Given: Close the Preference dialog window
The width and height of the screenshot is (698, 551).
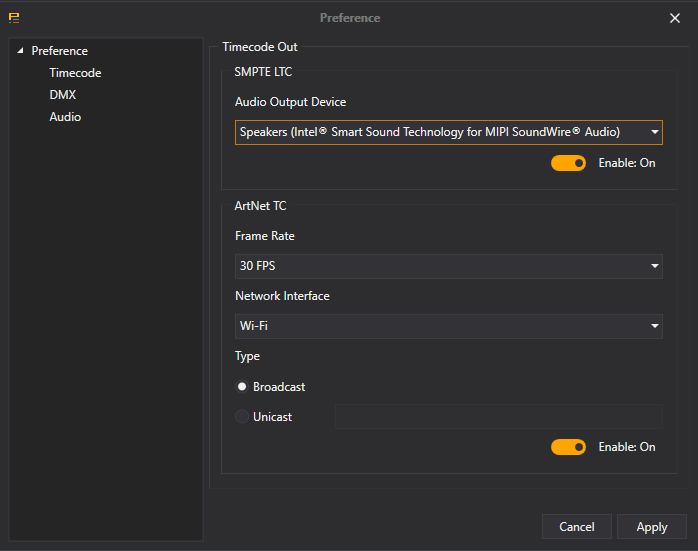Looking at the screenshot, I should point(674,18).
